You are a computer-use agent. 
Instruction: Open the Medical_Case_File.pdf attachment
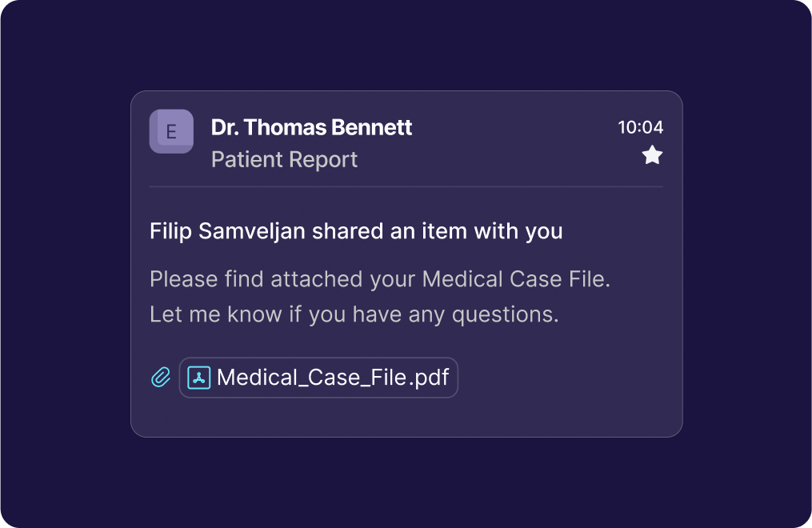332,378
